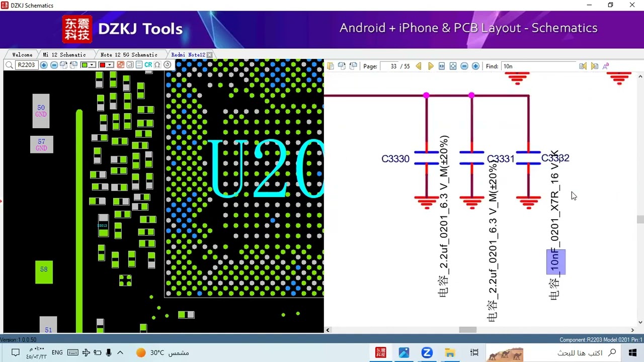Go to the previous schematic page
The image size is (644, 362).
pos(419,66)
